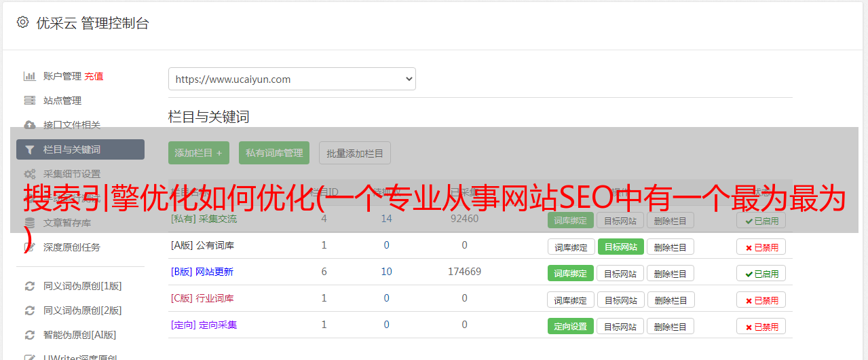
Task: Click the red 充值 link
Action: 94,76
